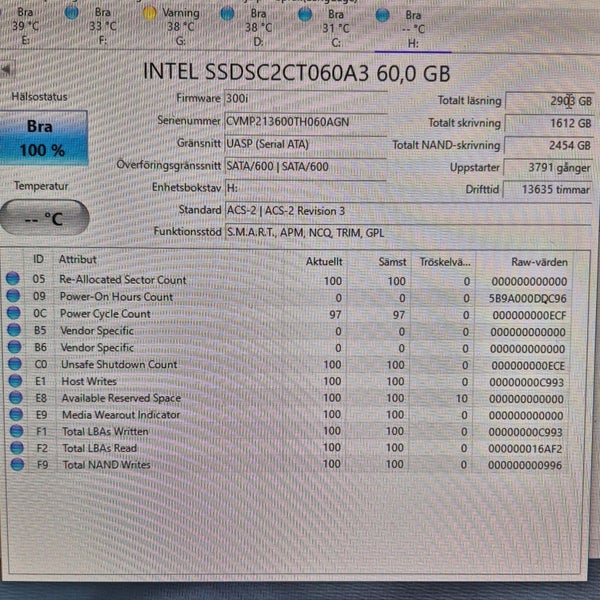Click raw value 000000000996
This screenshot has height=600, width=600.
525,466
